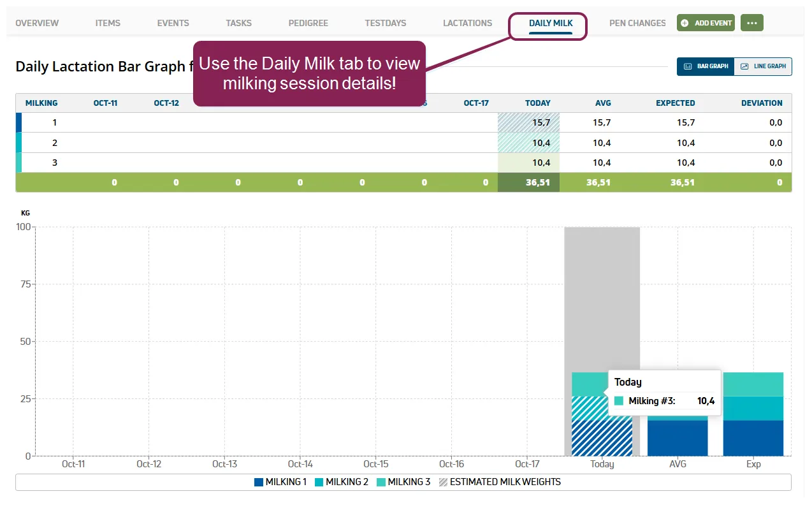Open the Lactations tab

(467, 23)
